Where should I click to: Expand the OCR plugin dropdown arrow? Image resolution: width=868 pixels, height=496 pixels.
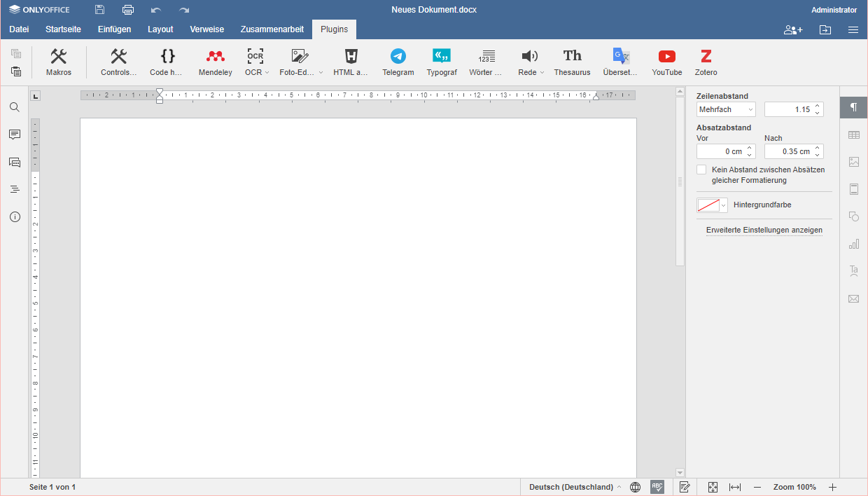pyautogui.click(x=267, y=73)
